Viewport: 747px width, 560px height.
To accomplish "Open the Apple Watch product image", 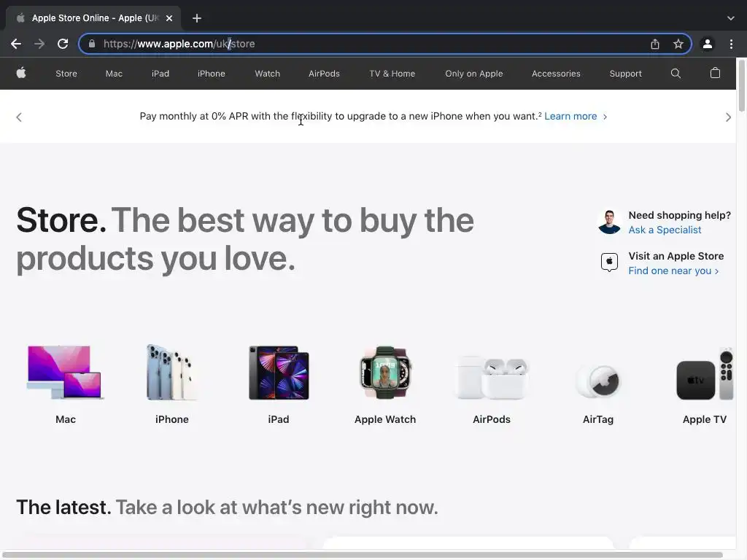I will (385, 373).
